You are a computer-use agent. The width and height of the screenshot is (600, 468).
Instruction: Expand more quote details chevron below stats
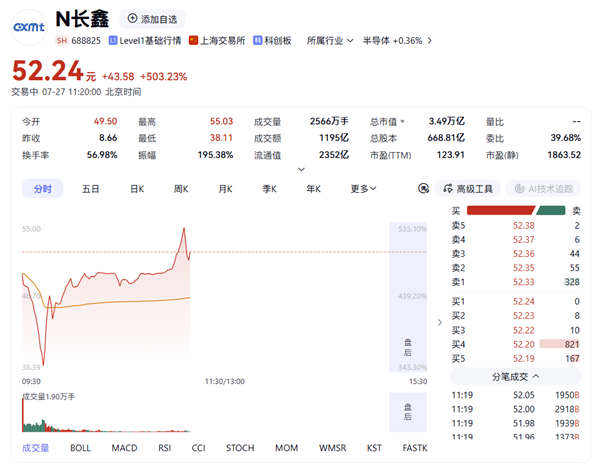point(301,169)
